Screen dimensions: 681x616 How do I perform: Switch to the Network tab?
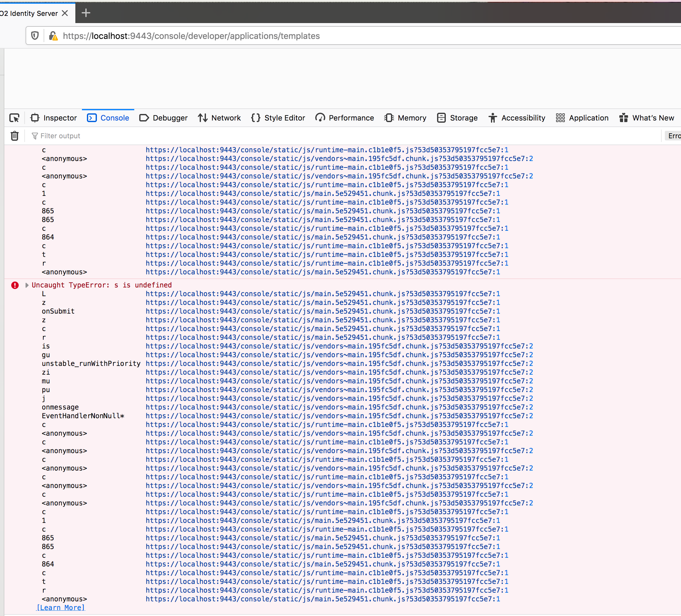click(x=219, y=118)
